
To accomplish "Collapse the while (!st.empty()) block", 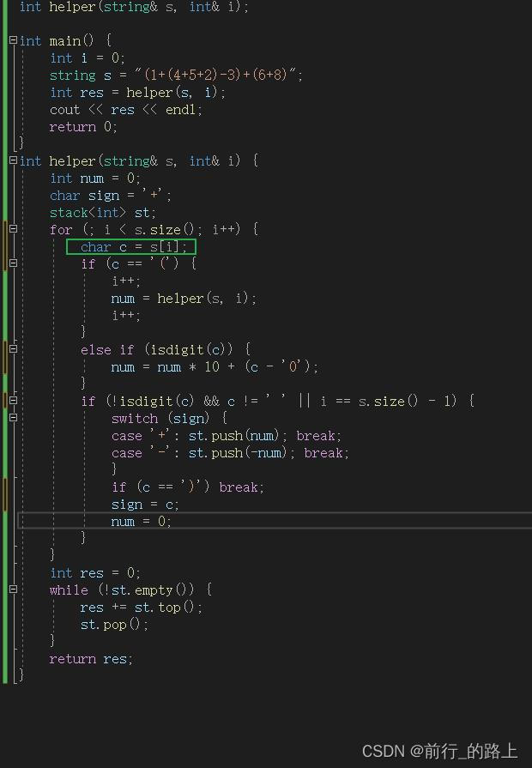I will [13, 589].
